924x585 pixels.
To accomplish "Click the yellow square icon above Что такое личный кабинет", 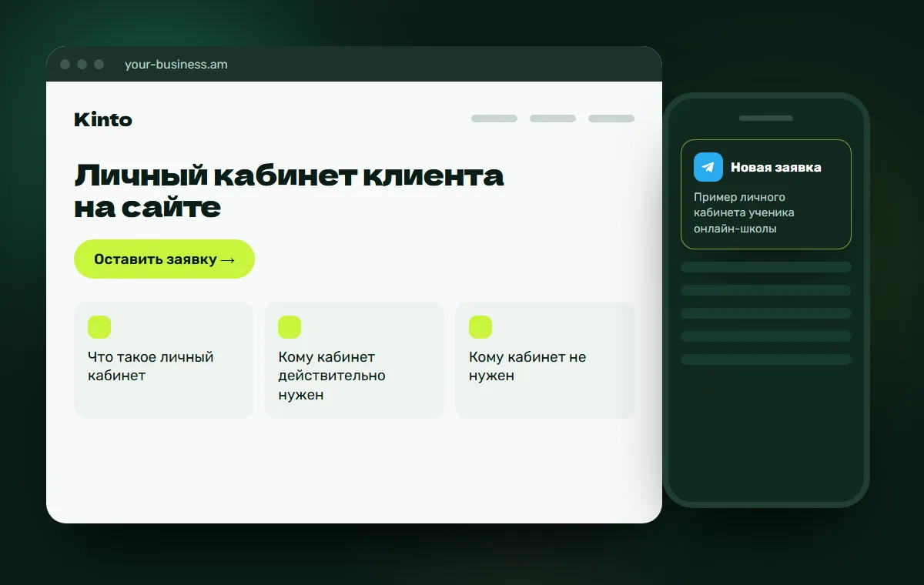I will [x=99, y=327].
